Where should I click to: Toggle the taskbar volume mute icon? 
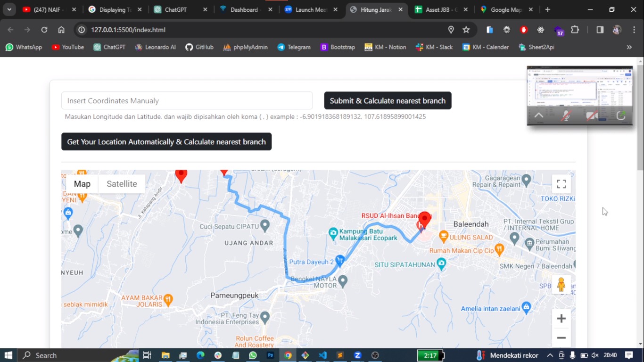click(595, 355)
